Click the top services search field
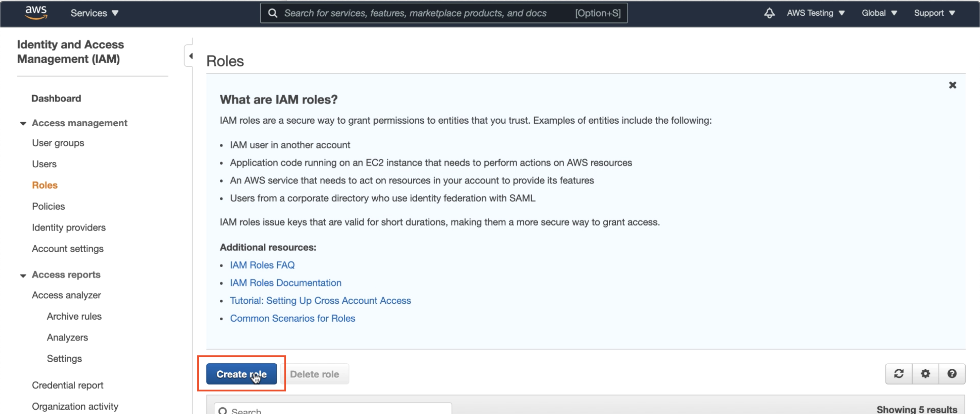Viewport: 980px width, 414px height. point(415,13)
